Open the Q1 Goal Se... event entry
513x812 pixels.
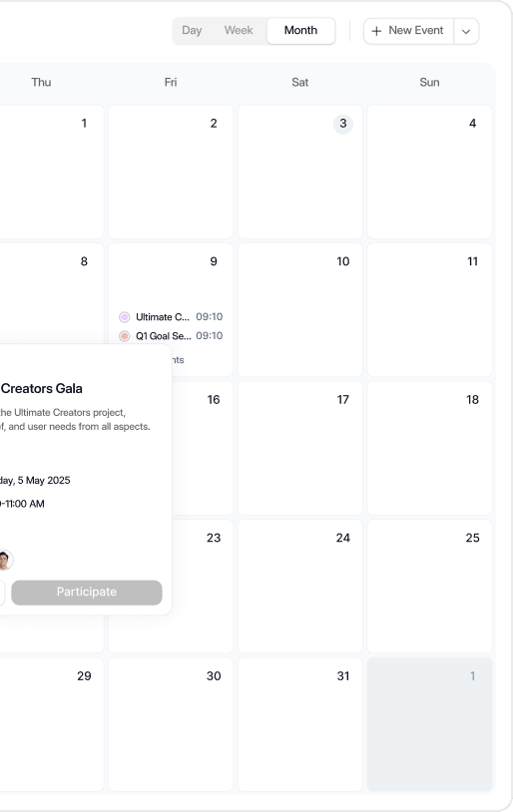coord(171,336)
